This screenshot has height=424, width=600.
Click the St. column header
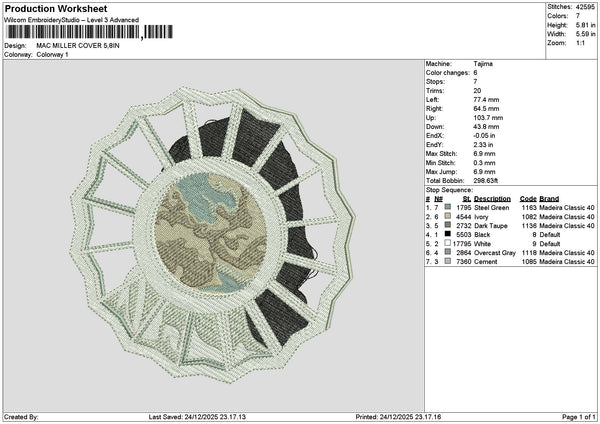coord(467,199)
